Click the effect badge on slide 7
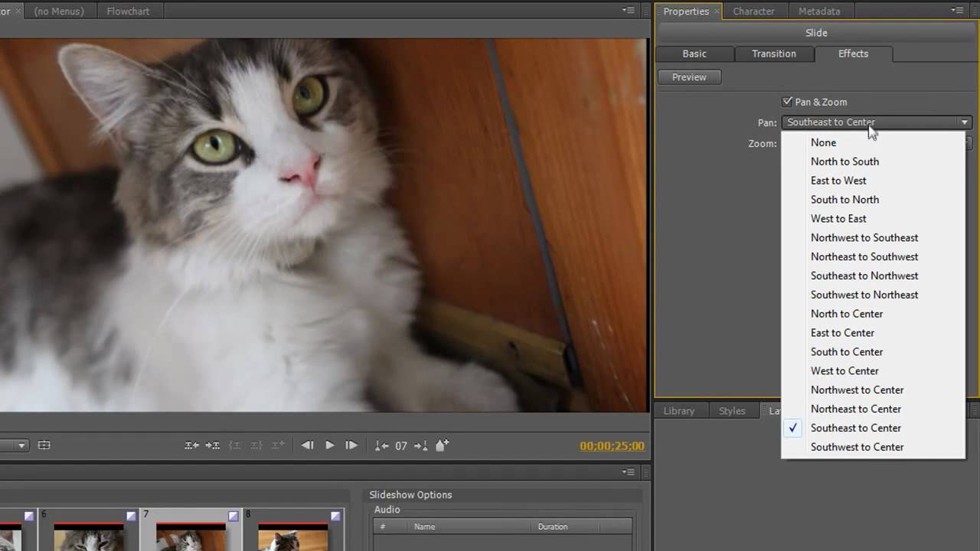The image size is (980, 551). coord(233,517)
